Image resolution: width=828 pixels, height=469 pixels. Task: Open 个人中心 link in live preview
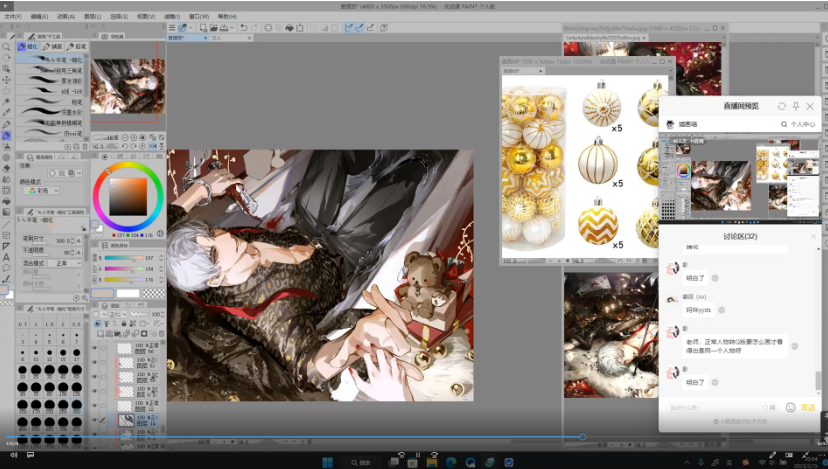coord(803,124)
